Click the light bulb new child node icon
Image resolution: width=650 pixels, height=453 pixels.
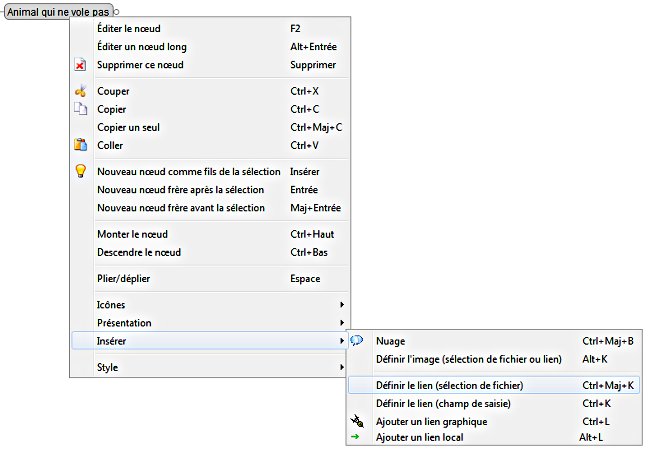[x=81, y=171]
